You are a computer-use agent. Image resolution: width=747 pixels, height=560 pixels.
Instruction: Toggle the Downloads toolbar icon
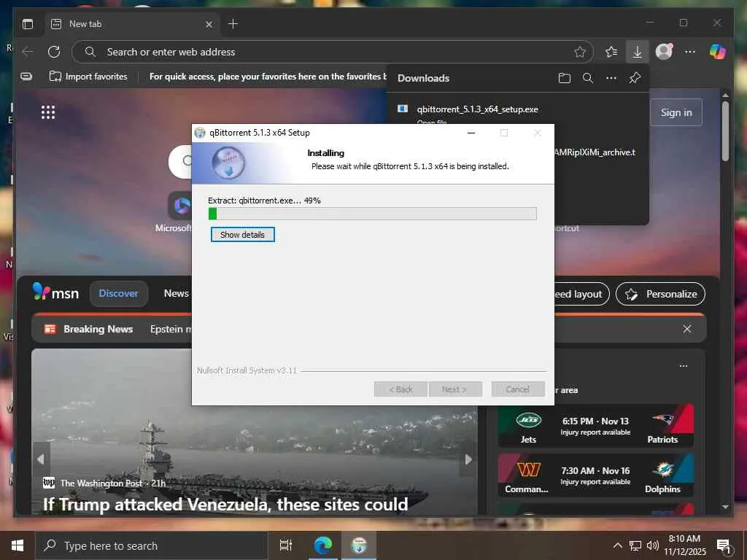tap(637, 52)
